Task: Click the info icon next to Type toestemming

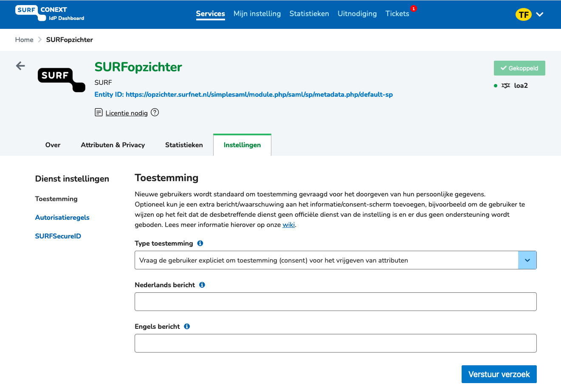Action: tap(200, 244)
